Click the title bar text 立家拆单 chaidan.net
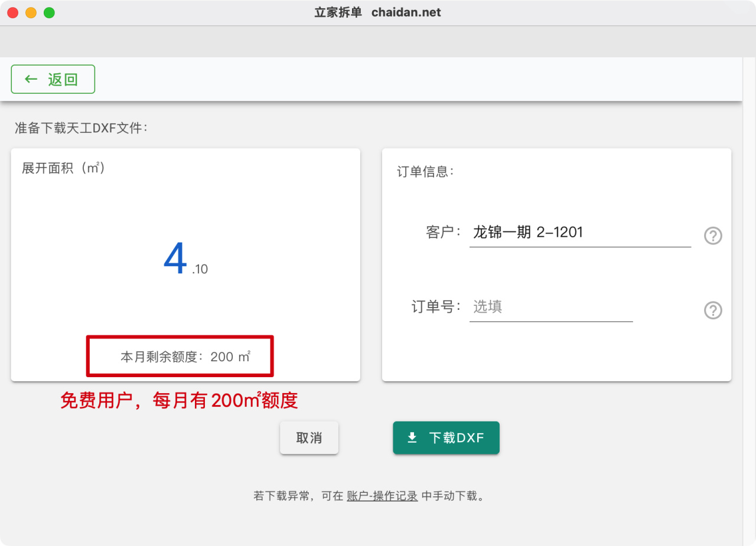The height and width of the screenshot is (546, 756). pyautogui.click(x=378, y=12)
